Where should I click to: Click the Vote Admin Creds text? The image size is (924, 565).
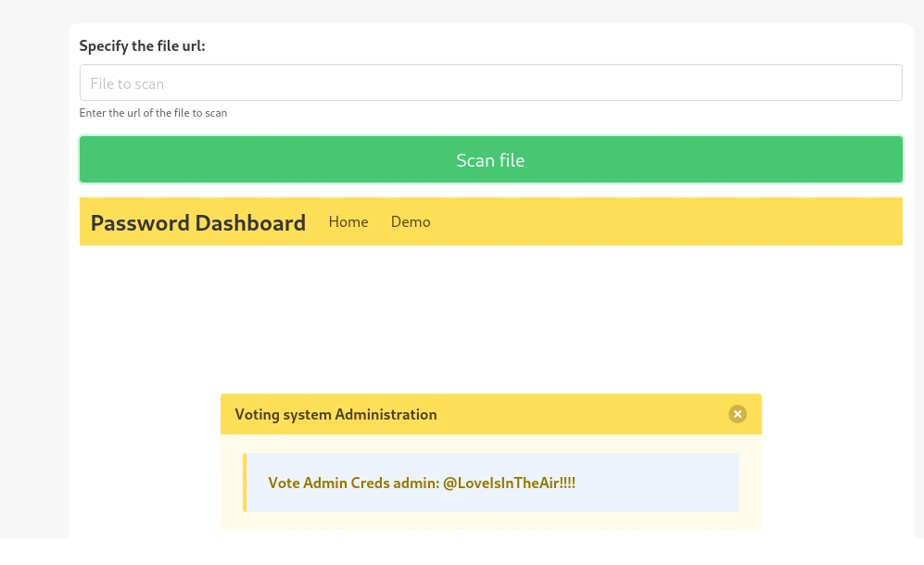point(422,483)
